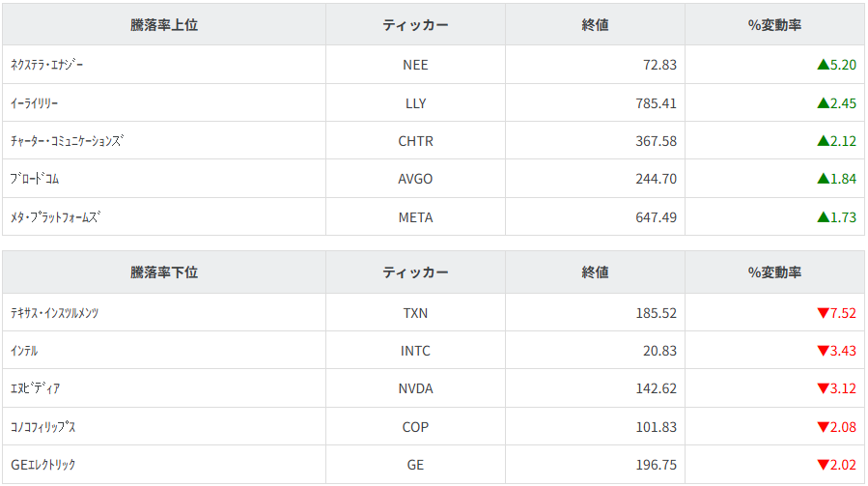The height and width of the screenshot is (486, 868).
Task: Click the 騰落率下位 column header
Action: (x=164, y=272)
